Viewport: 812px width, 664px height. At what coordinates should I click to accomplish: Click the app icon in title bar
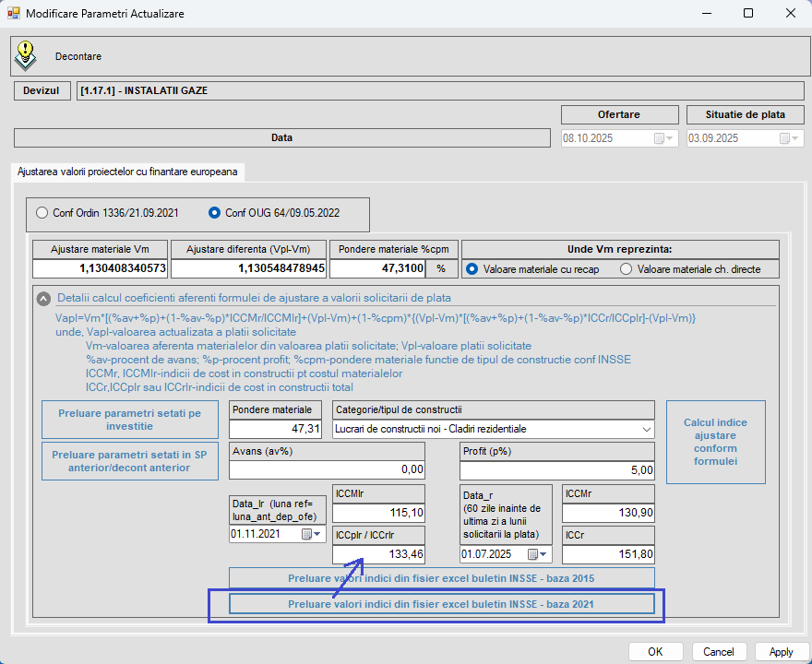click(13, 14)
